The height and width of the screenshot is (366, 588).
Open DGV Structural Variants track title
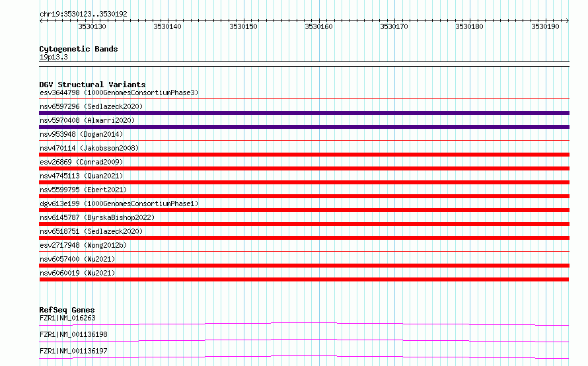[92, 85]
